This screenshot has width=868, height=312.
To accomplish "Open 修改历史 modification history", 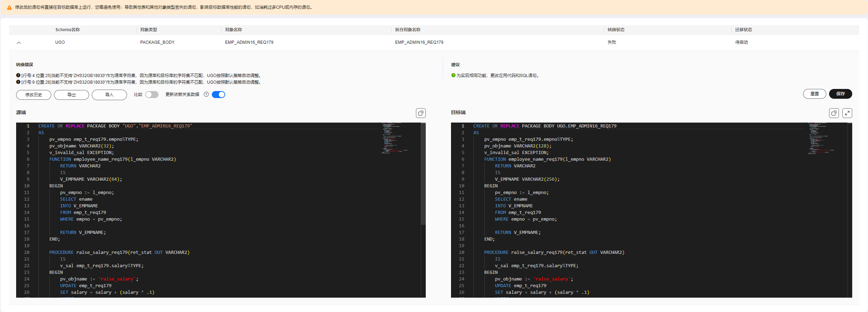I will [34, 95].
